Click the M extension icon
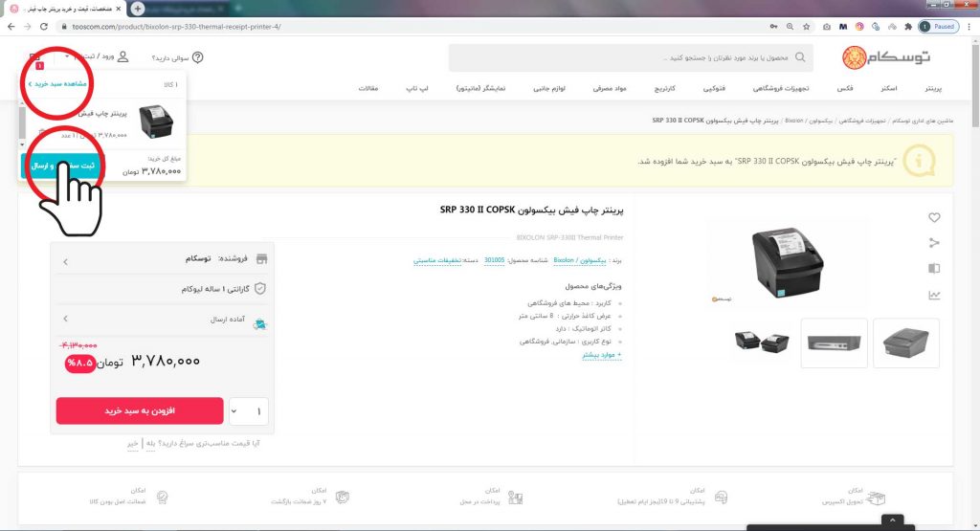 843,27
